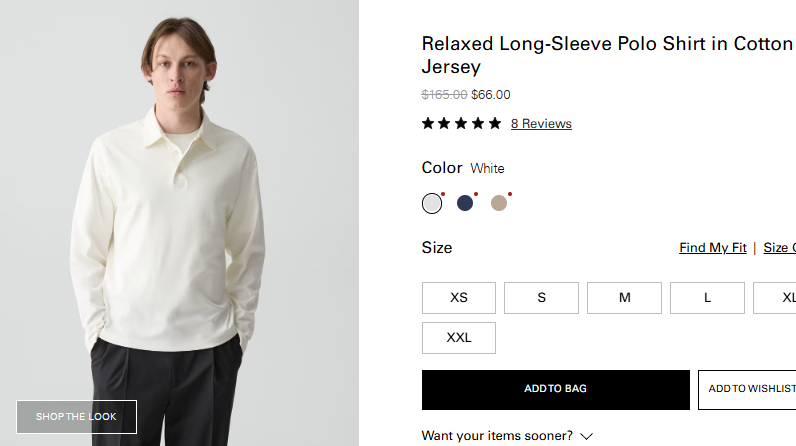Open the Size Guide link
This screenshot has height=446, width=796.
(780, 248)
